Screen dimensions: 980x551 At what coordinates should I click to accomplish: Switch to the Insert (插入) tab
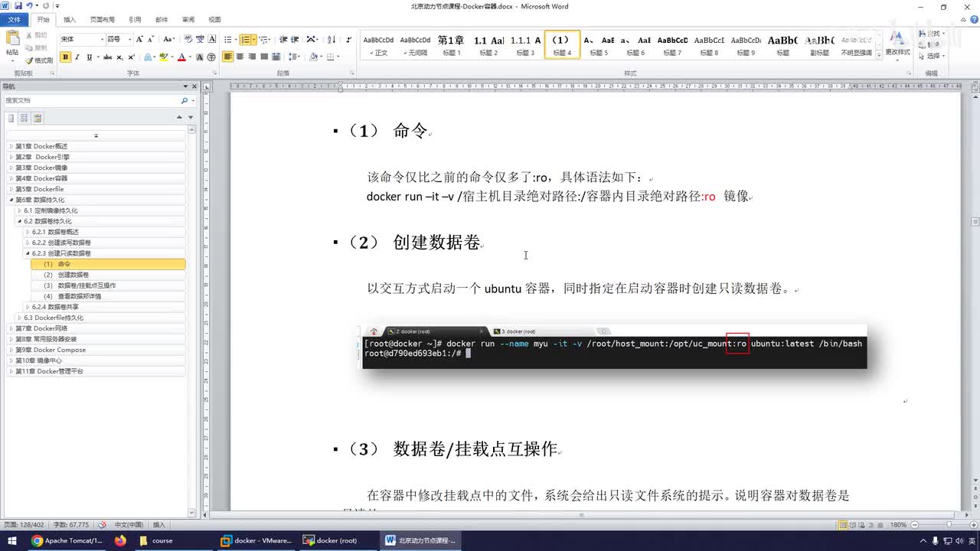coord(70,19)
